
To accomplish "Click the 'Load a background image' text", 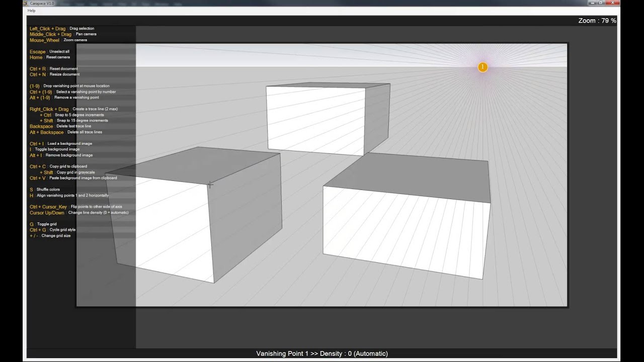I will pyautogui.click(x=69, y=144).
